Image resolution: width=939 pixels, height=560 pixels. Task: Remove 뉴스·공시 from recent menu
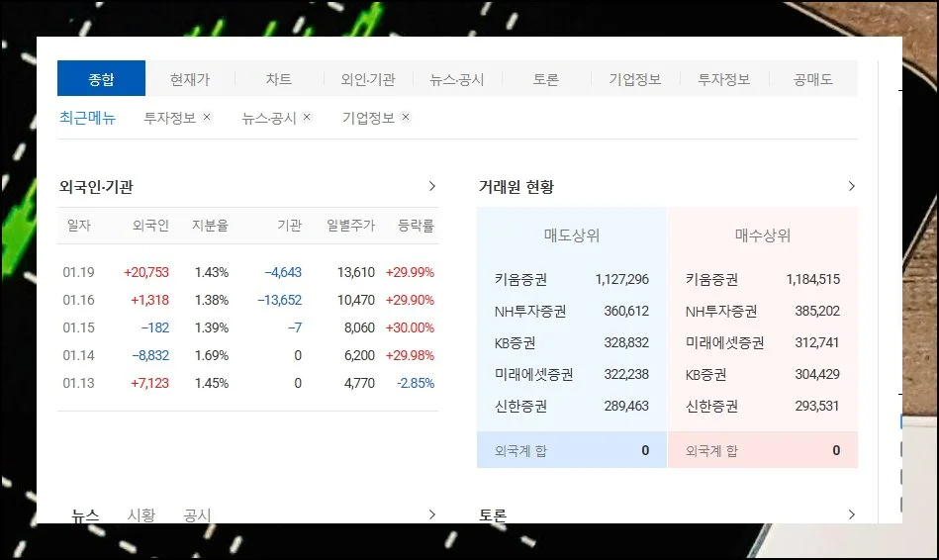[307, 117]
